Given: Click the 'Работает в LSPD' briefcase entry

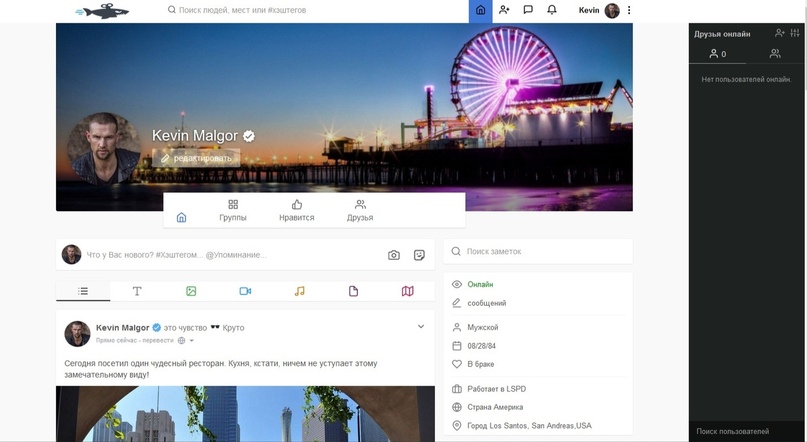Looking at the screenshot, I should tap(489, 389).
